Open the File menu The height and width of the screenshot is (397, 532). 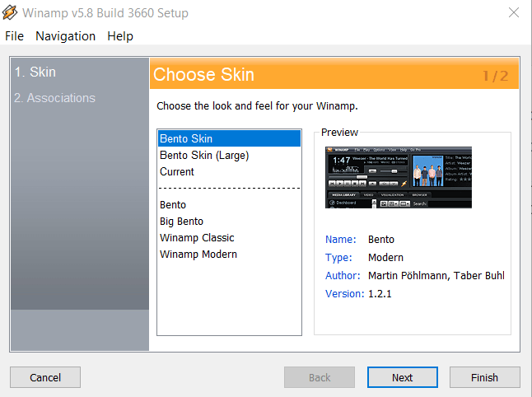14,36
